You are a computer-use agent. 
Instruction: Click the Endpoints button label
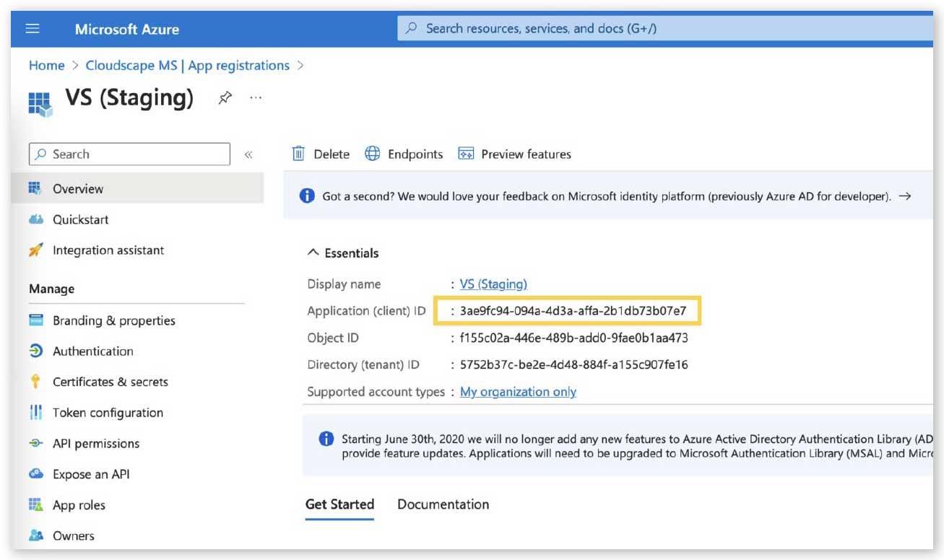tap(415, 154)
